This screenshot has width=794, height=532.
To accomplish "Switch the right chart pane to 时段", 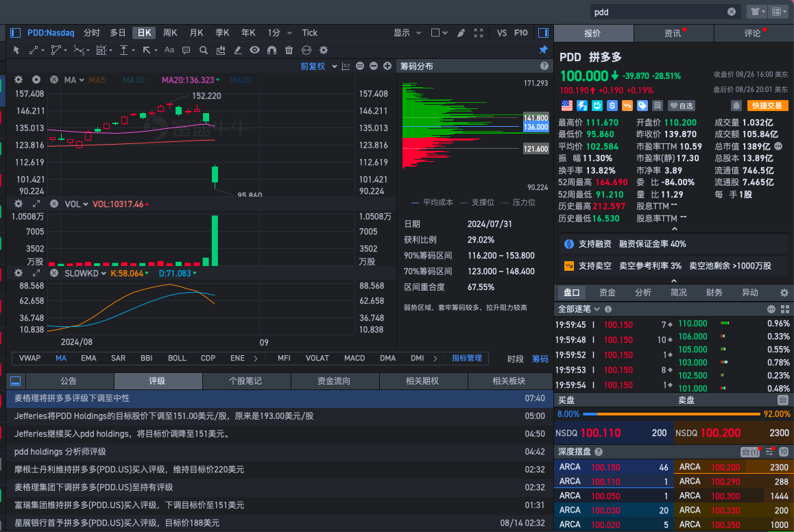I will [x=516, y=359].
